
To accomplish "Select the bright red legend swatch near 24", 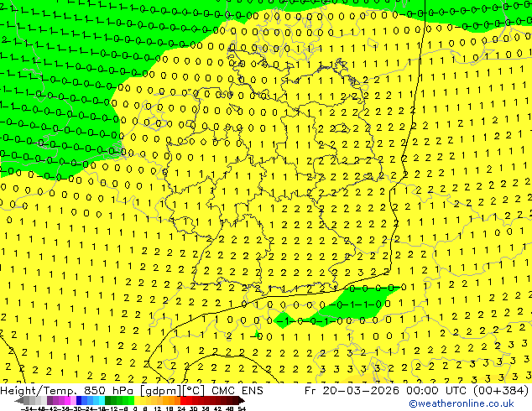I will [x=183, y=400].
